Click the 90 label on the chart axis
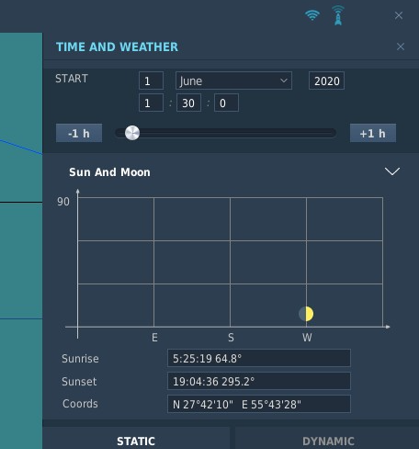The width and height of the screenshot is (419, 449). pyautogui.click(x=63, y=201)
